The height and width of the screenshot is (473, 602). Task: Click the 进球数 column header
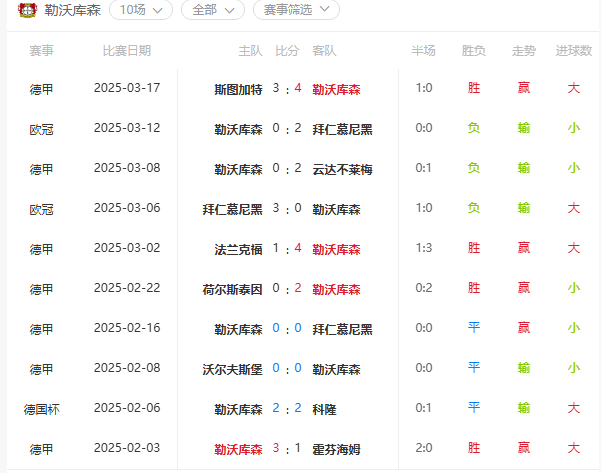(574, 51)
